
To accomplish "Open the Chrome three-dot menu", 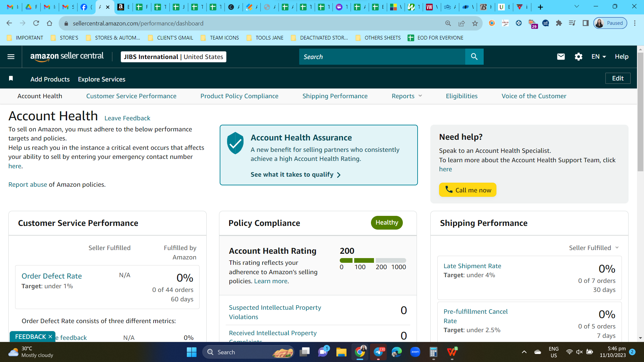I will pyautogui.click(x=635, y=23).
